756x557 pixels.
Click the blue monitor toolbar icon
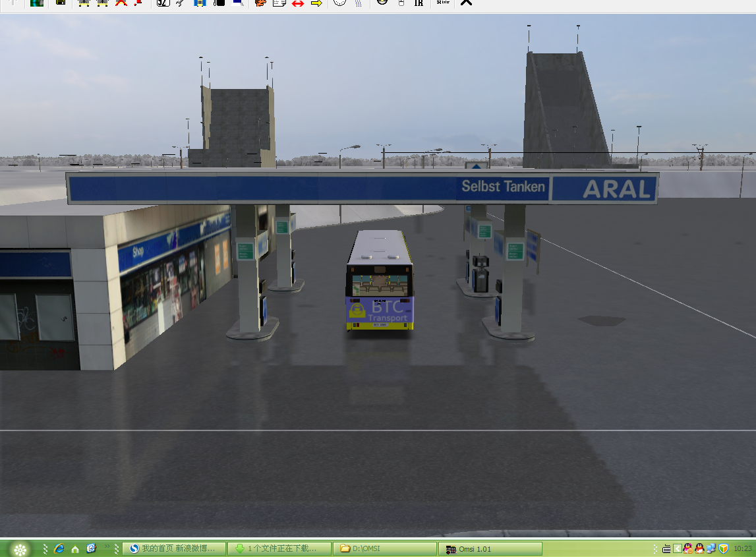pyautogui.click(x=238, y=3)
